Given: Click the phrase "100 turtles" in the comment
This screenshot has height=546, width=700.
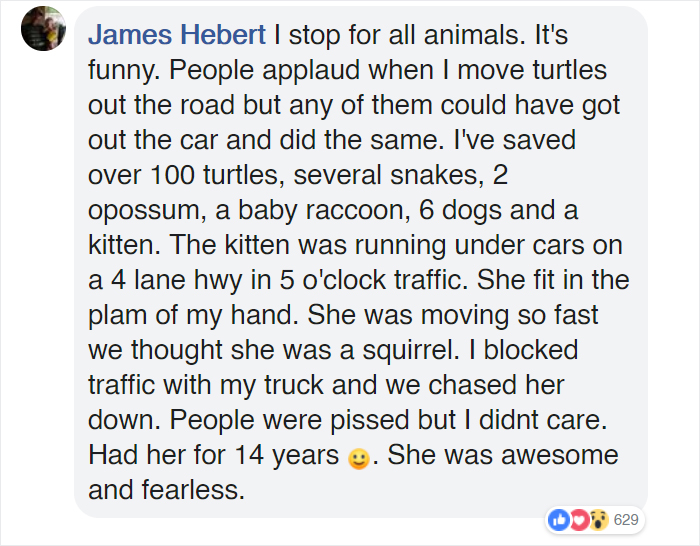Looking at the screenshot, I should [x=214, y=175].
